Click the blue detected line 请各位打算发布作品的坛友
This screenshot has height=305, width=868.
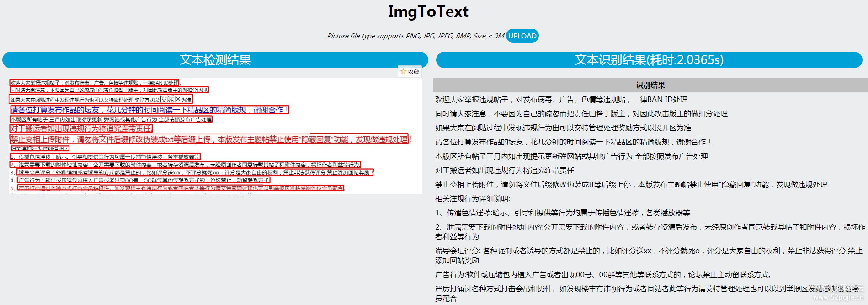(149, 110)
